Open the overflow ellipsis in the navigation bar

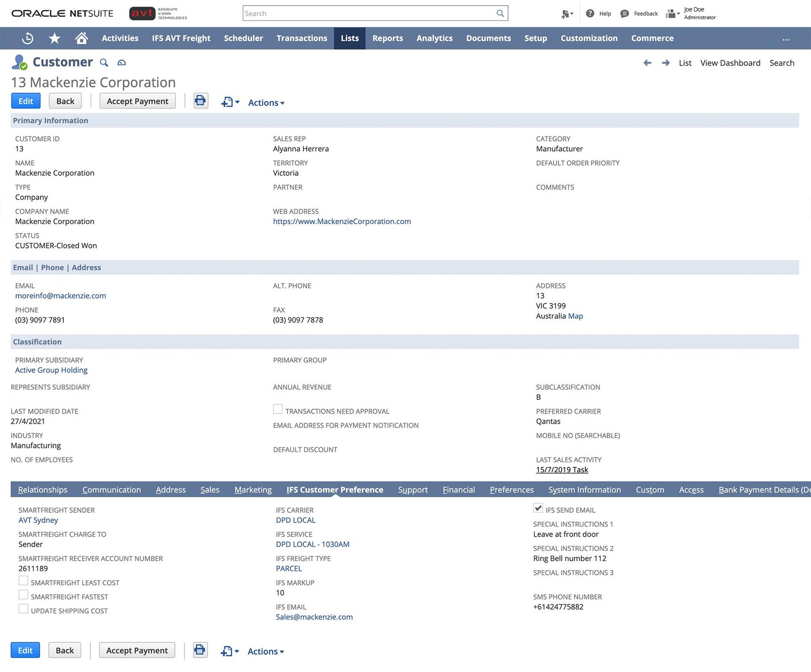coord(786,39)
